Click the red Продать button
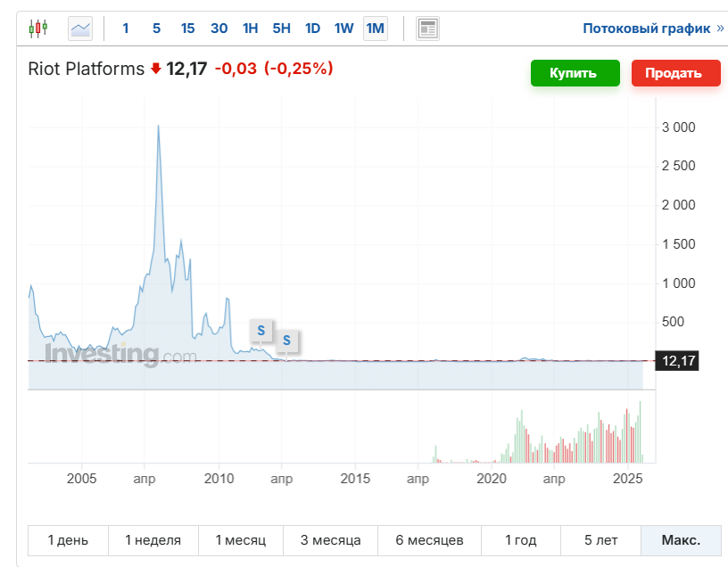The image size is (728, 567). tap(676, 73)
